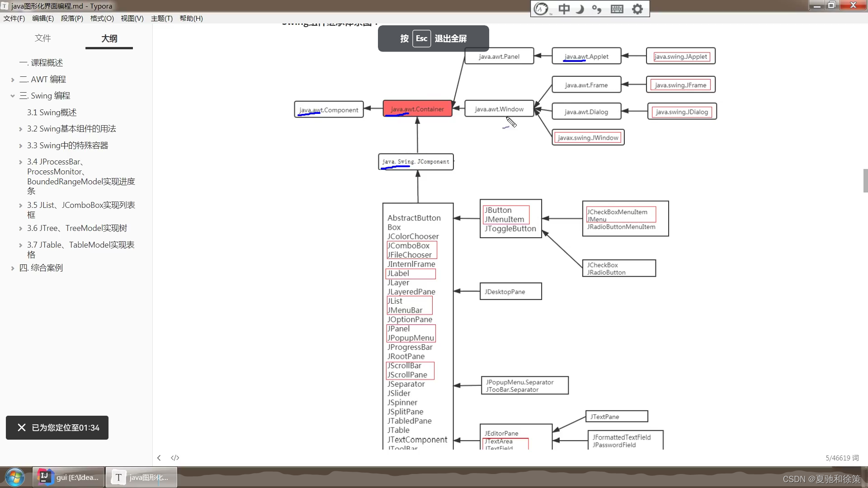The image size is (868, 488).
Task: Toggle source code mode icon
Action: tap(175, 458)
